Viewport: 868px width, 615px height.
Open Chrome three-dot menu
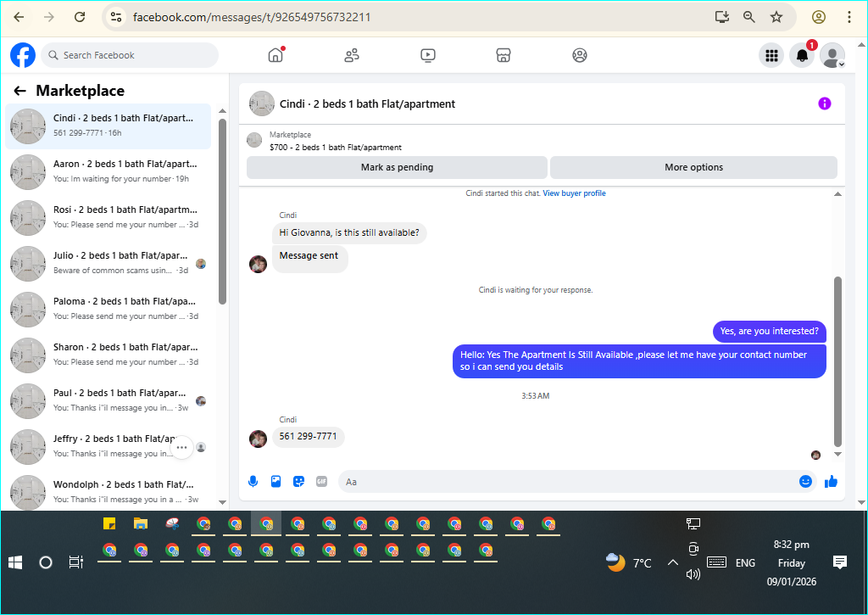tap(849, 17)
